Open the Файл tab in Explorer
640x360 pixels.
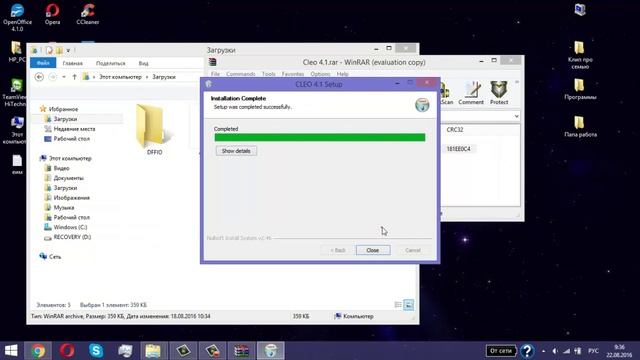[43, 63]
